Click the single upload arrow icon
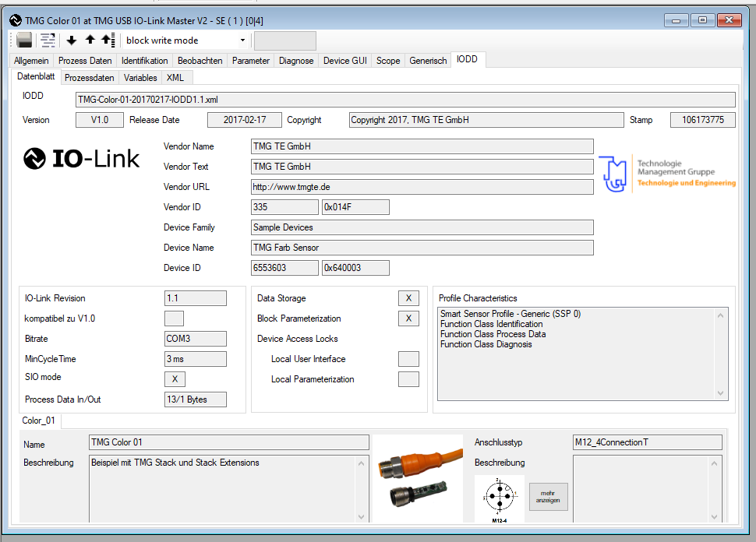 90,40
